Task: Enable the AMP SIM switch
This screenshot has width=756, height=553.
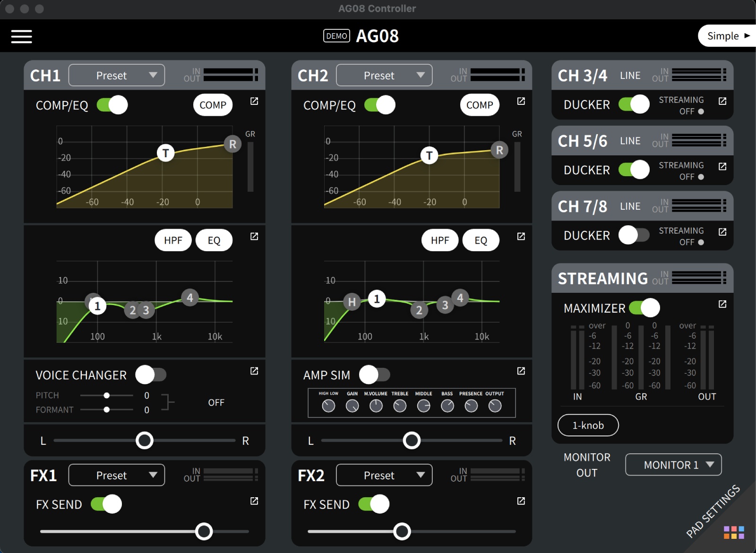Action: pos(374,375)
